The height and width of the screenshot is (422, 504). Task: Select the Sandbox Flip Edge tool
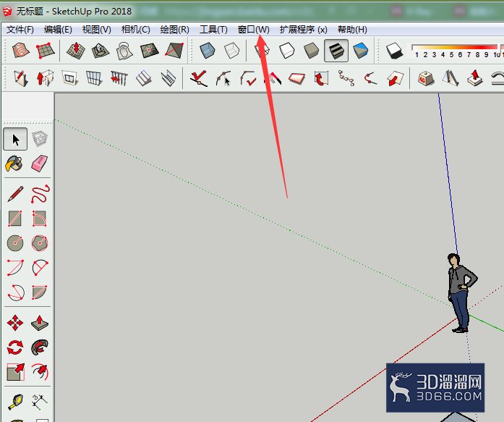click(174, 51)
